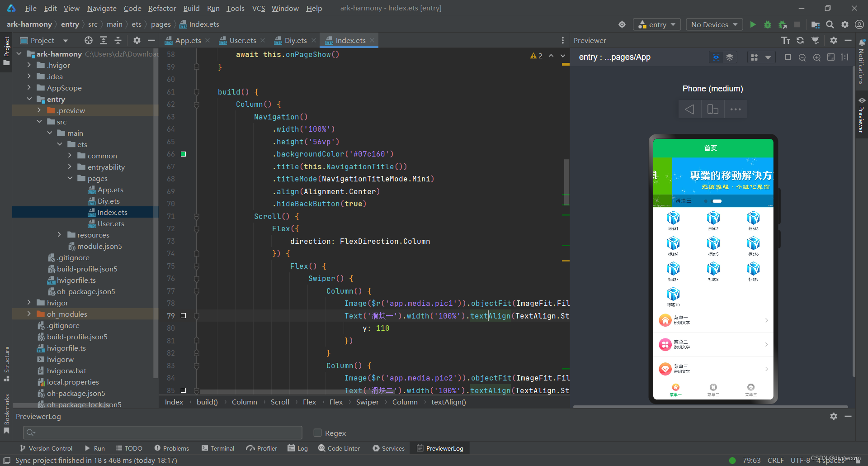The height and width of the screenshot is (466, 868).
Task: Open the Terminal tool window
Action: click(x=218, y=448)
